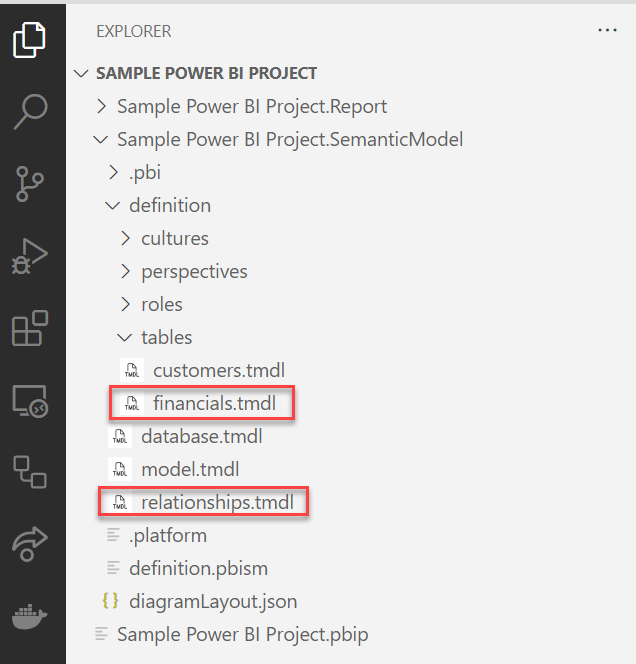Collapse the definition folder
This screenshot has height=664, width=636.
tap(169, 205)
